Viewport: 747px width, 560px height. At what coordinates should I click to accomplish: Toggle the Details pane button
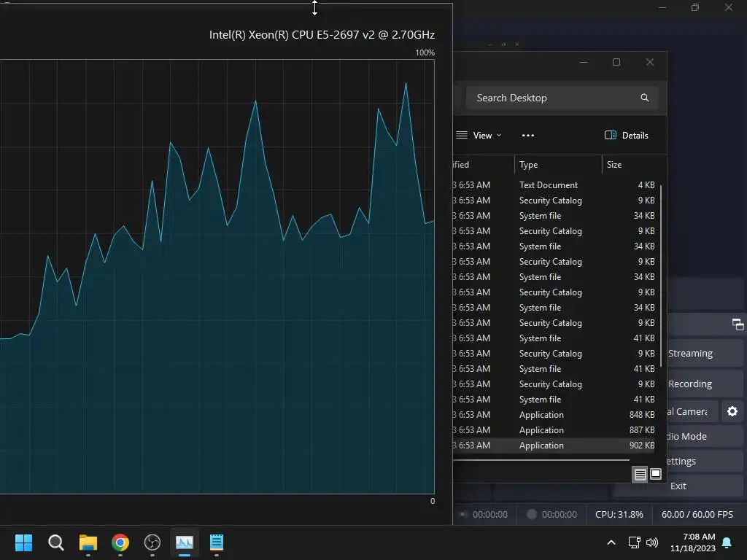click(627, 136)
